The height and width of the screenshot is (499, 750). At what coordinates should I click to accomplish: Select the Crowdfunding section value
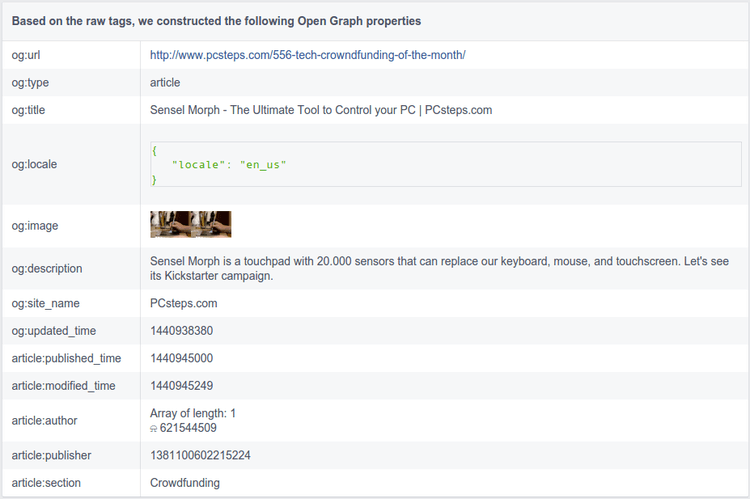(x=185, y=483)
